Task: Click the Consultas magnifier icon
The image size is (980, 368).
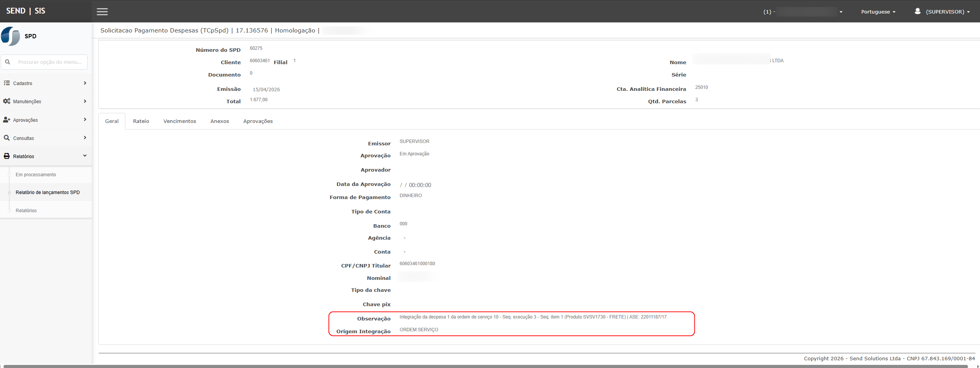Action: tap(7, 138)
